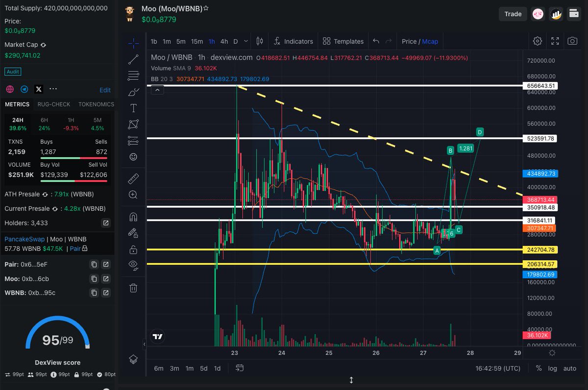Open the Telegram link icon
The height and width of the screenshot is (390, 588).
(x=24, y=89)
